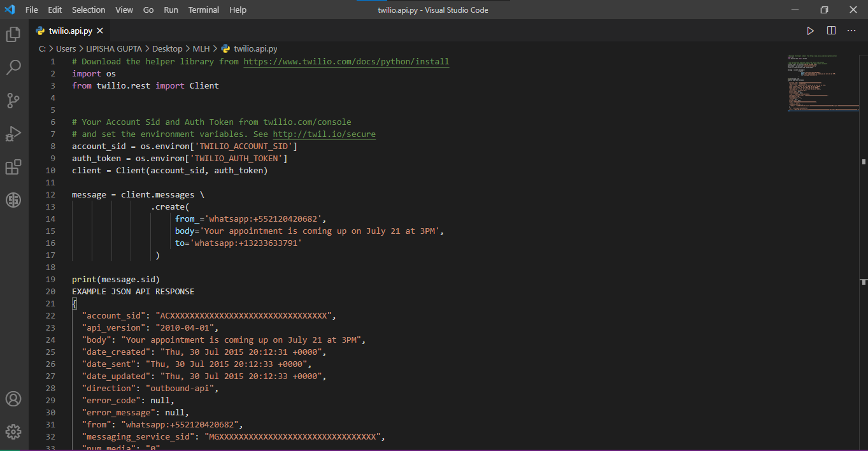Click the 'TWILIO_ACCOUNT_SID' string
The width and height of the screenshot is (868, 451).
[x=244, y=147]
